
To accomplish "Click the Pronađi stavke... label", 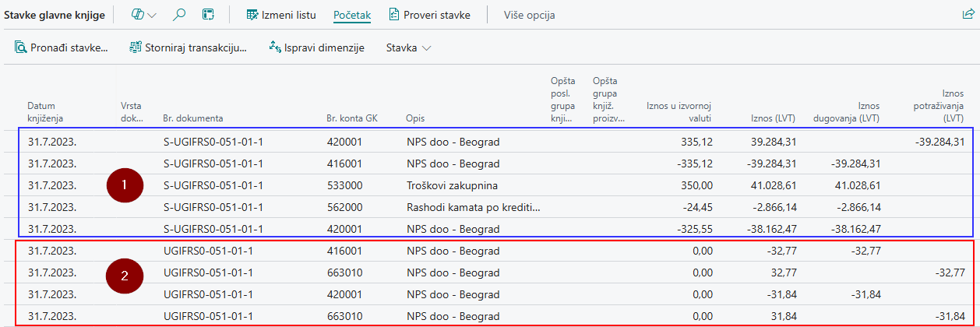I will (x=69, y=47).
